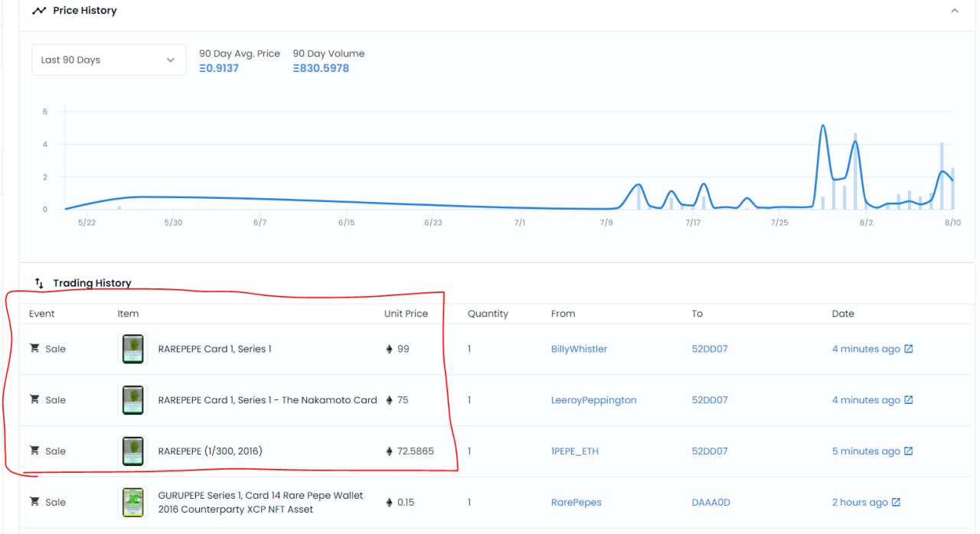Click the Price History heading
Image resolution: width=980 pixels, height=534 pixels.
pyautogui.click(x=85, y=11)
